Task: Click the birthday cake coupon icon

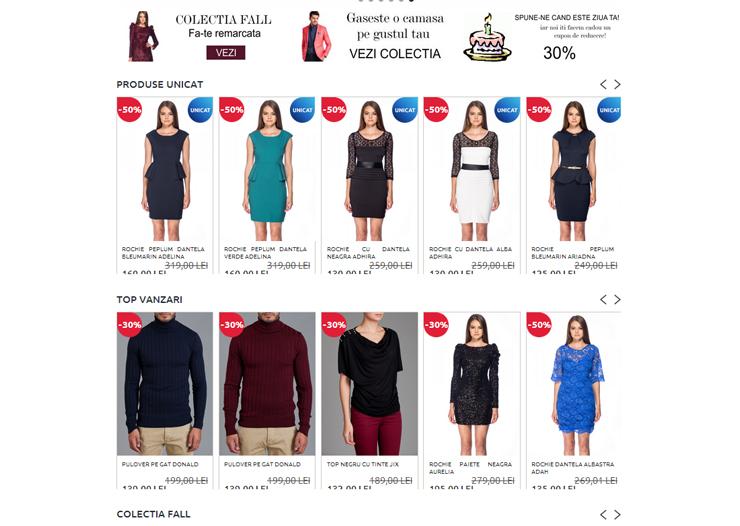Action: click(488, 38)
